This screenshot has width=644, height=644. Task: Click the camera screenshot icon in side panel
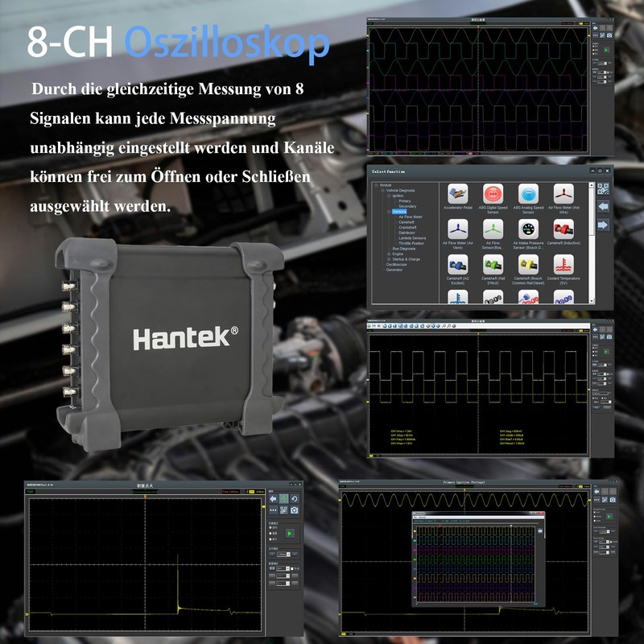tap(295, 510)
